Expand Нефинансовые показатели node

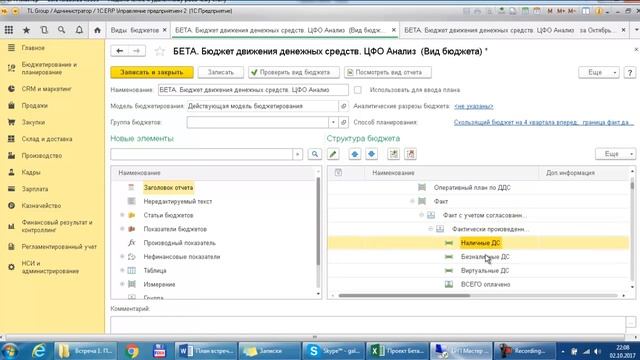click(x=122, y=257)
